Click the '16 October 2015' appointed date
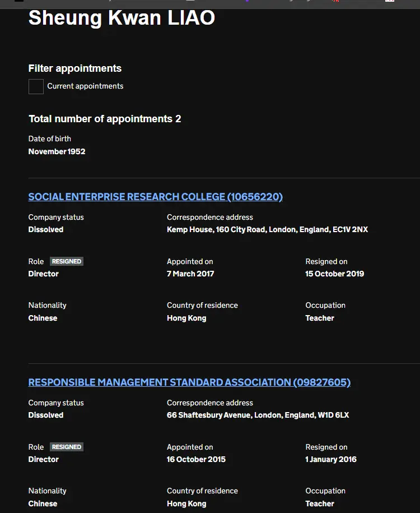The height and width of the screenshot is (513, 420). [x=196, y=459]
